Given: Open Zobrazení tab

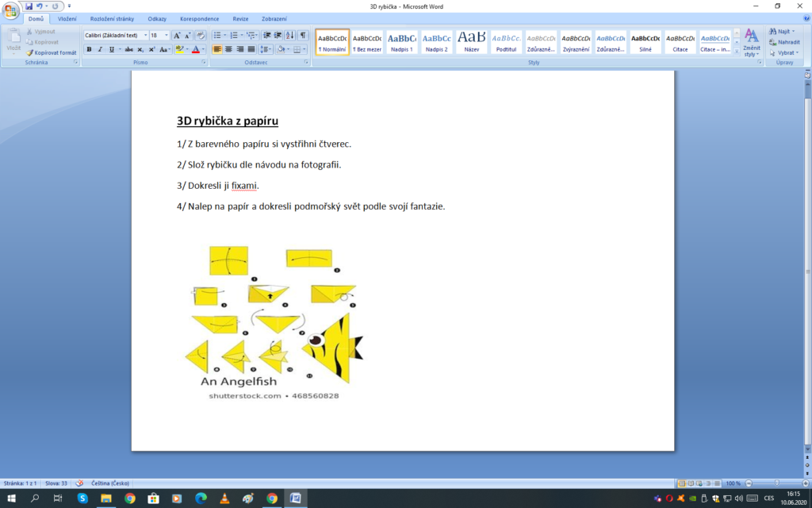Looking at the screenshot, I should pyautogui.click(x=274, y=19).
